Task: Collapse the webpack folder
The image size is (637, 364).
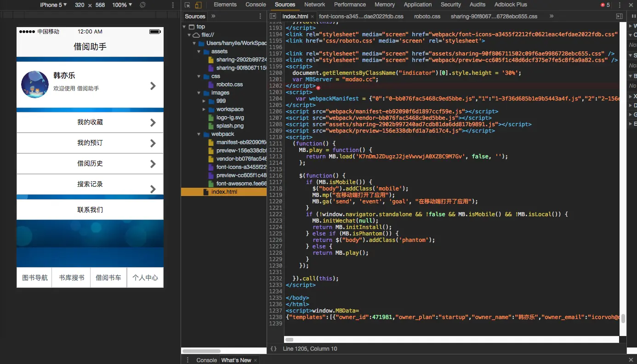Action: click(x=199, y=134)
